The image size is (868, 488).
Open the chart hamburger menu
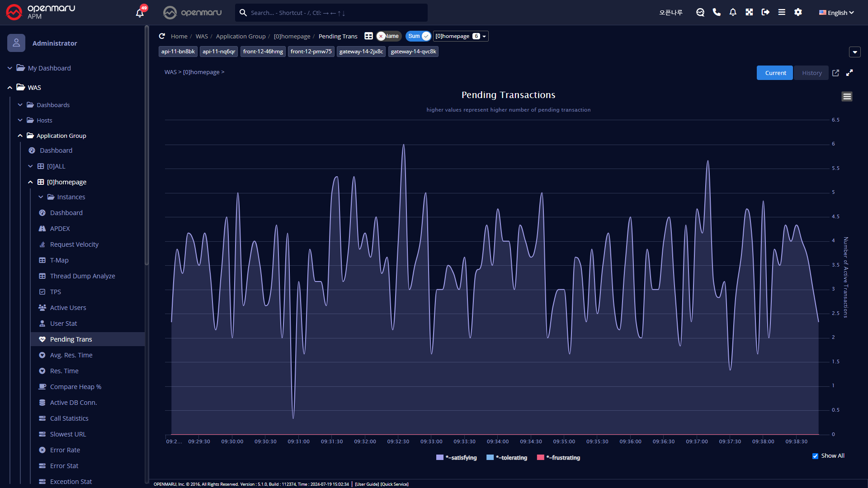pyautogui.click(x=847, y=96)
